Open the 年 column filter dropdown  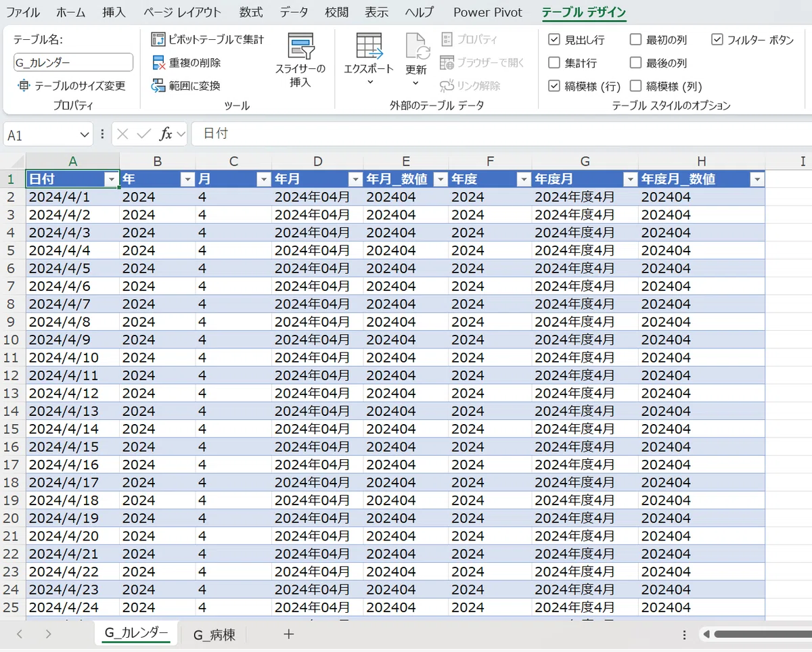[x=187, y=179]
